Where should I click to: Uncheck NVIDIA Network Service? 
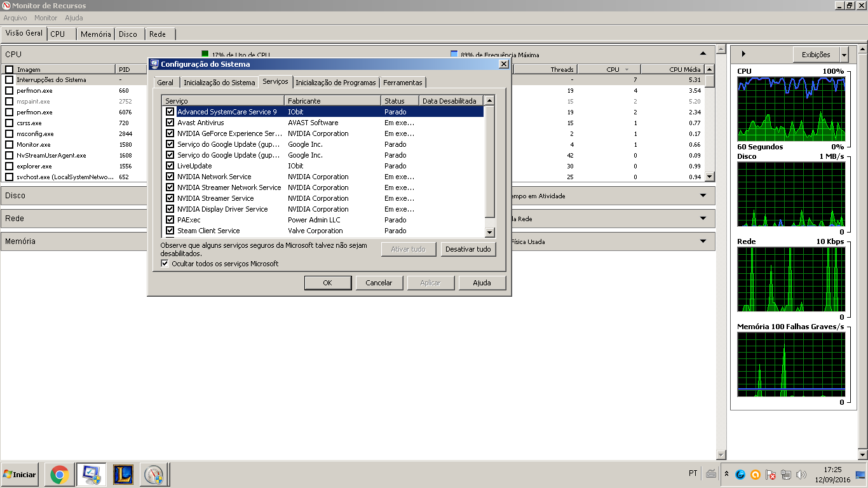click(x=170, y=177)
